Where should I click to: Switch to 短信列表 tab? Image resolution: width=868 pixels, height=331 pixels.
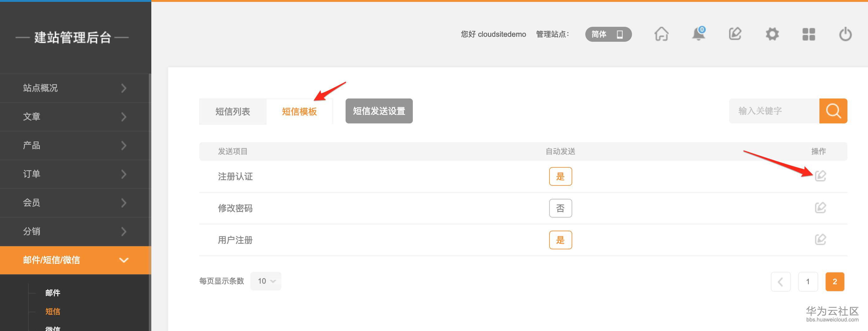pyautogui.click(x=233, y=112)
